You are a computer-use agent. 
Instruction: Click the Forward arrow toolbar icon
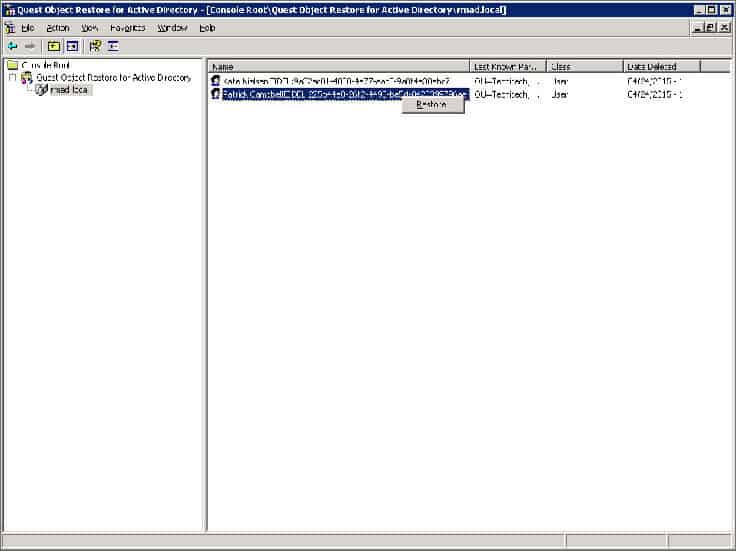[30, 46]
